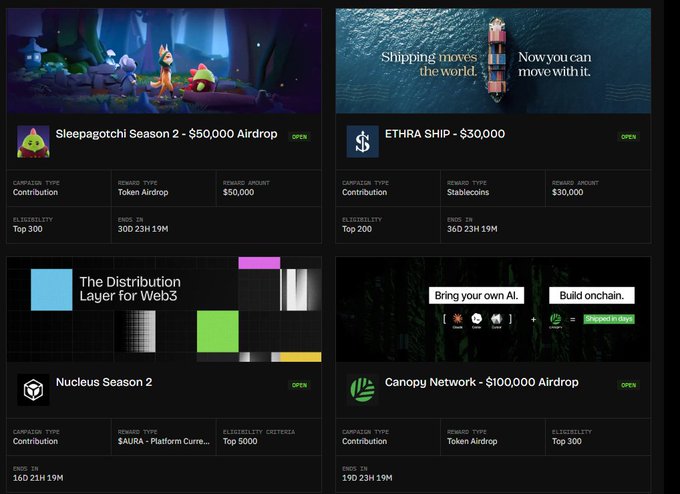Select the '16D 21H 19M' countdown
680x494 pixels.
pyautogui.click(x=38, y=478)
